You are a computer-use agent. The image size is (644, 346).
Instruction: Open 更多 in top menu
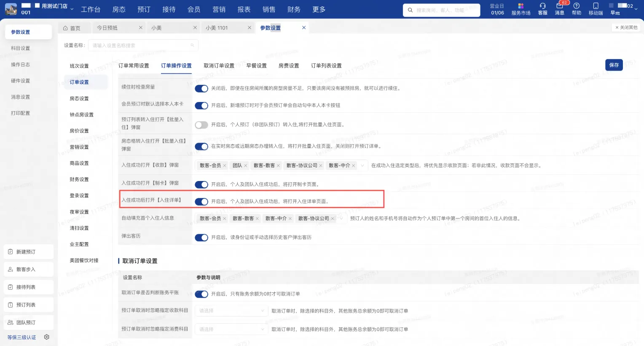point(319,9)
